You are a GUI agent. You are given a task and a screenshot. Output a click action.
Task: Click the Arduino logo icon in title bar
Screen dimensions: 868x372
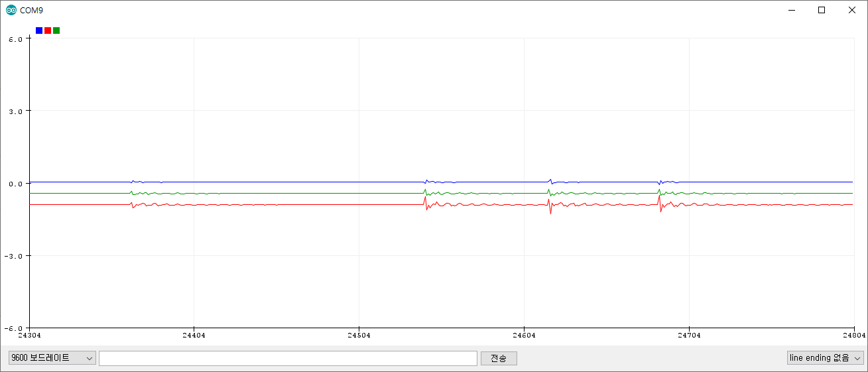(x=11, y=10)
